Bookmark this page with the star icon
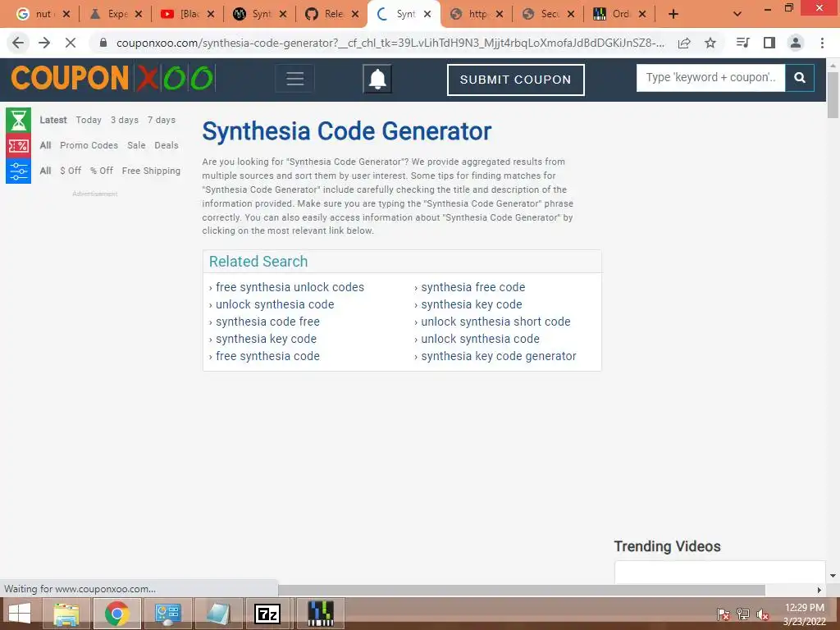The image size is (840, 630). pos(710,43)
